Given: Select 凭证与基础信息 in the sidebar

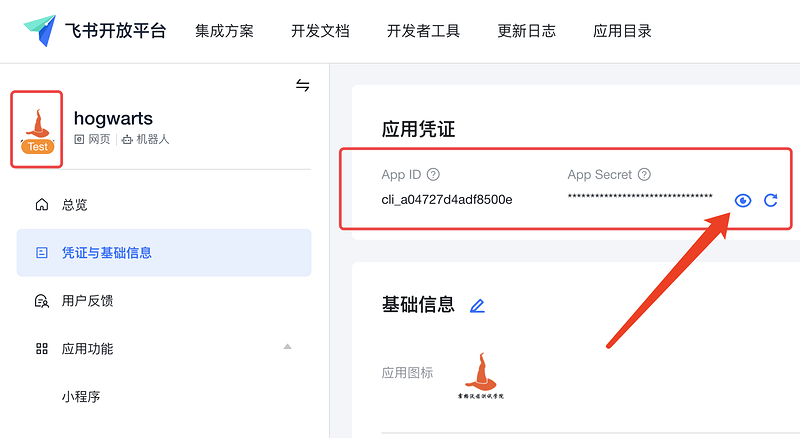Looking at the screenshot, I should tap(107, 253).
